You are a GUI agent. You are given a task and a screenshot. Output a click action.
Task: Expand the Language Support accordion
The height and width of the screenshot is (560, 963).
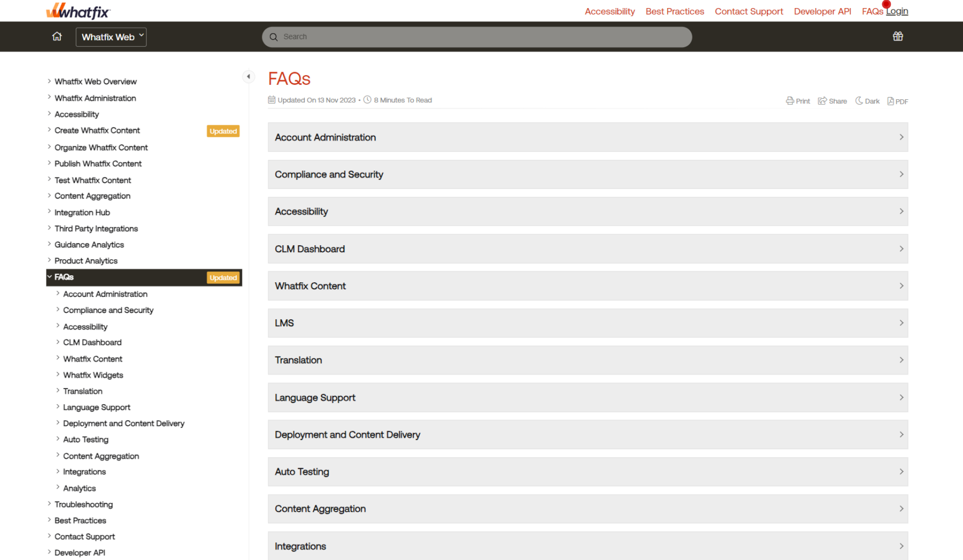pos(588,398)
